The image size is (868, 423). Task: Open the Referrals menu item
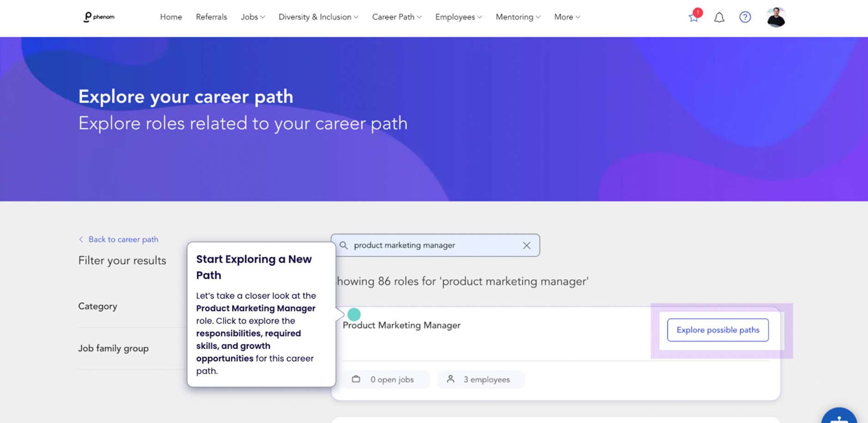[x=212, y=17]
